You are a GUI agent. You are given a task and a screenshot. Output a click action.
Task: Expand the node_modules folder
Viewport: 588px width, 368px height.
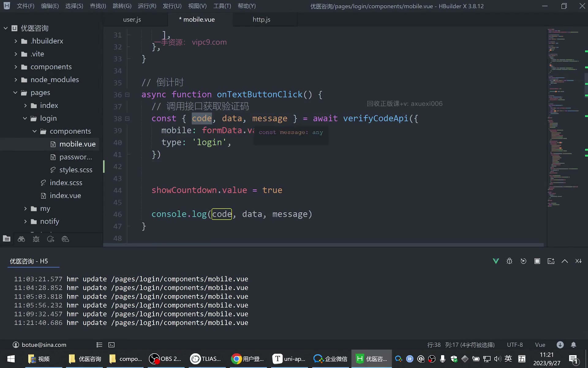(16, 80)
